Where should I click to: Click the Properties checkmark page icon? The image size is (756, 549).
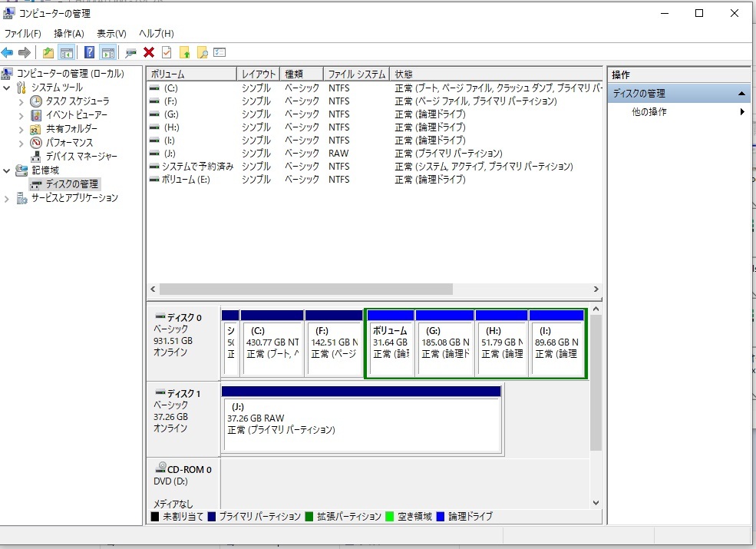coord(167,52)
